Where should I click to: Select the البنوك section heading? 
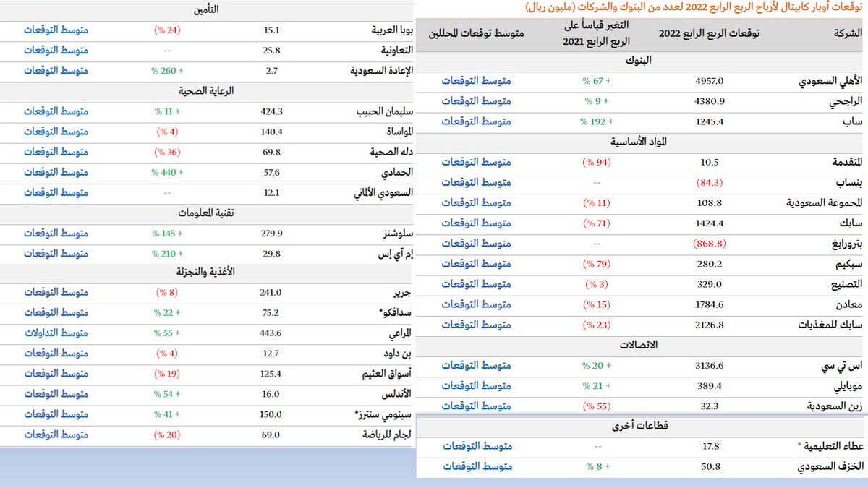pos(637,61)
